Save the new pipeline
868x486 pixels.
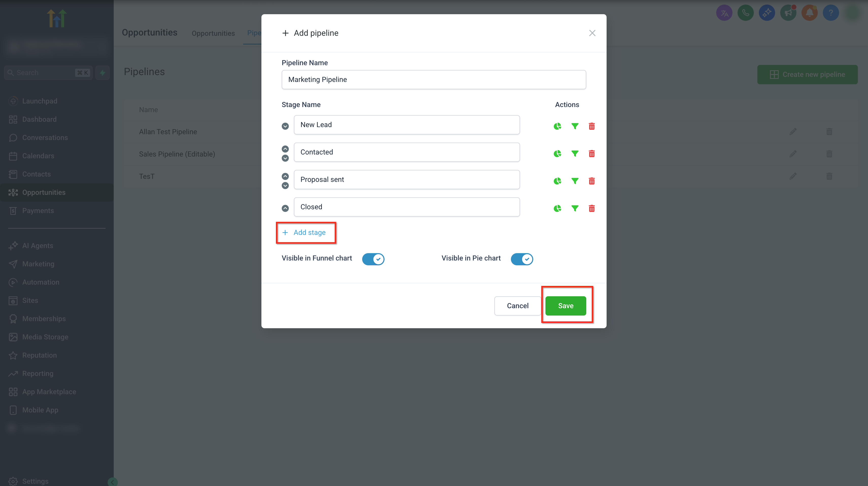click(x=565, y=306)
